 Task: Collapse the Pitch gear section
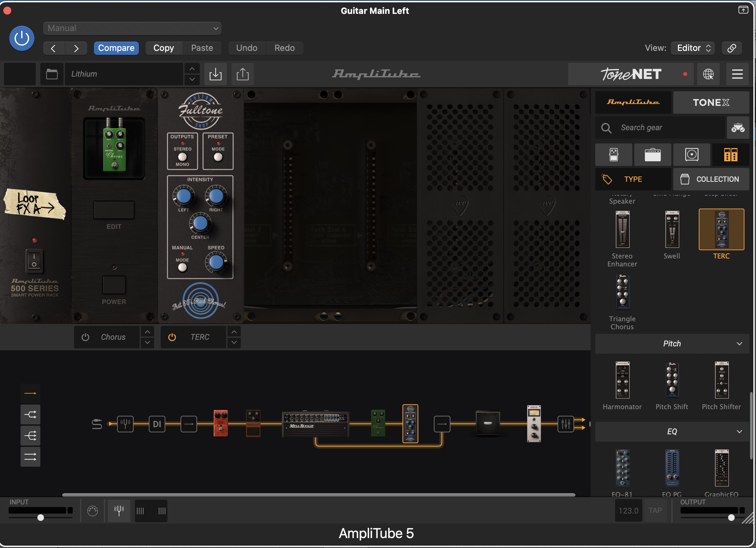coord(739,343)
